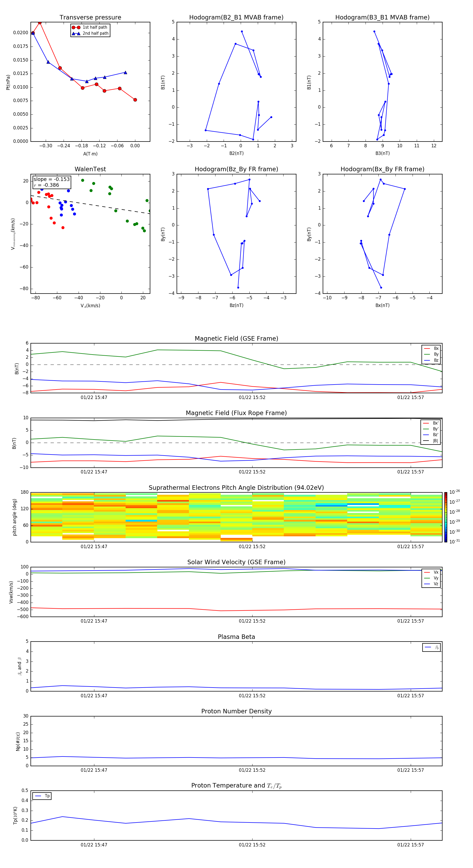Click the 'V_A(km/s)' x-axis label
Screen dimensions: 473x868
(x=90, y=306)
